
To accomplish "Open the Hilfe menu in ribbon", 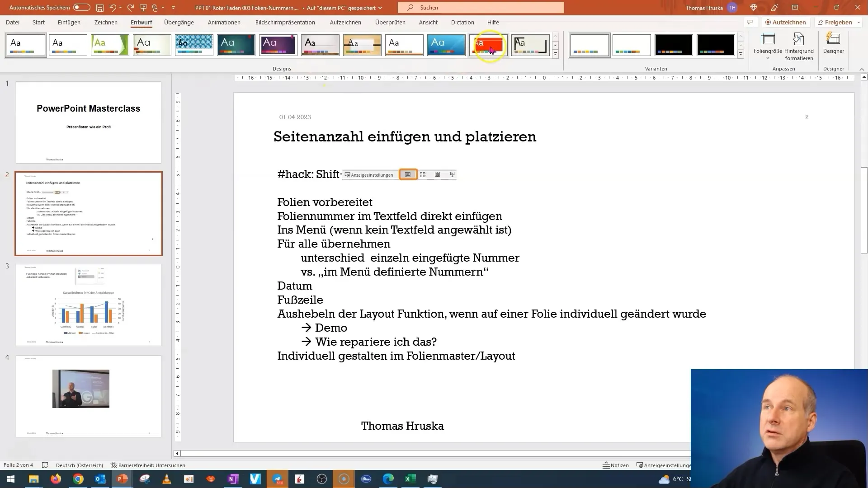I will pos(492,22).
